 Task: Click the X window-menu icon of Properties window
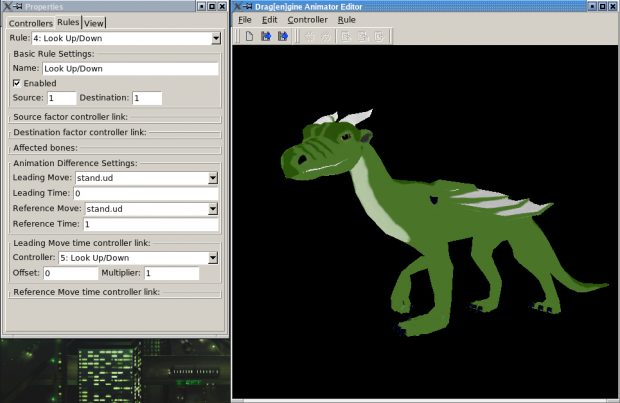7,6
